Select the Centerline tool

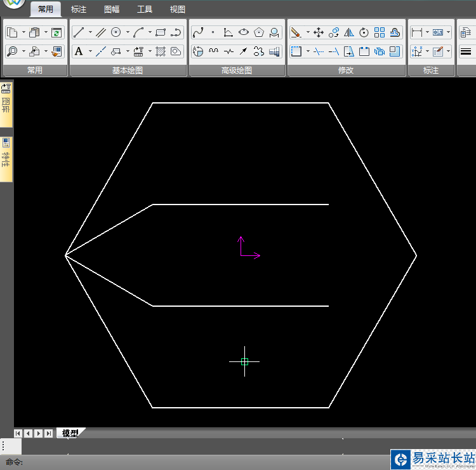pos(101,51)
